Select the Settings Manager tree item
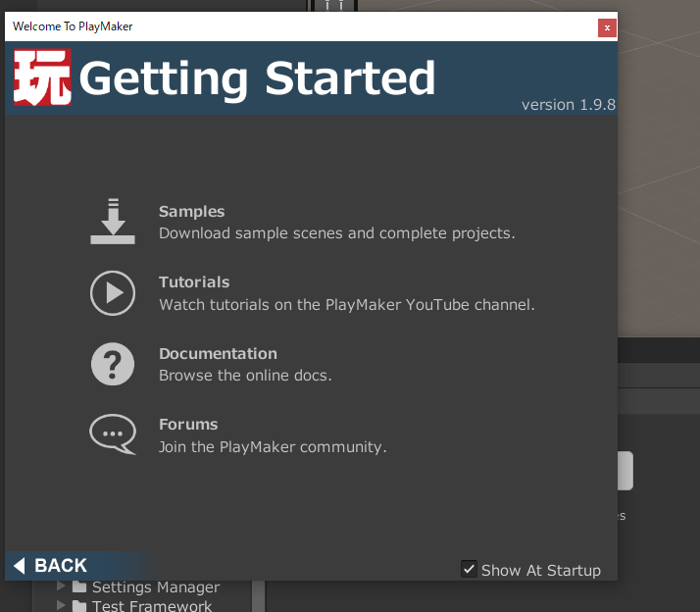Image resolution: width=700 pixels, height=612 pixels. pyautogui.click(x=155, y=586)
